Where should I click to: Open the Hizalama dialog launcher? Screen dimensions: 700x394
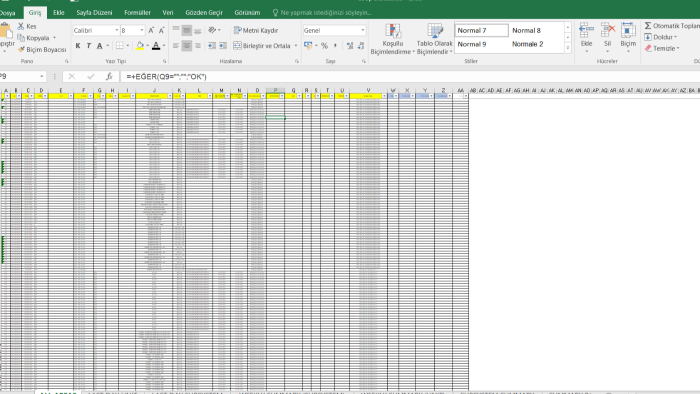tap(296, 61)
